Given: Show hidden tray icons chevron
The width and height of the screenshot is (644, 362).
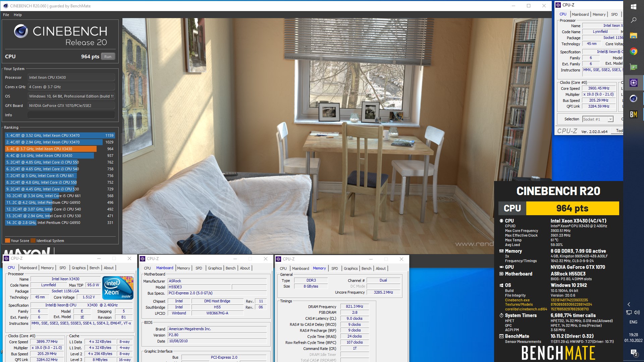Looking at the screenshot, I should click(x=629, y=304).
